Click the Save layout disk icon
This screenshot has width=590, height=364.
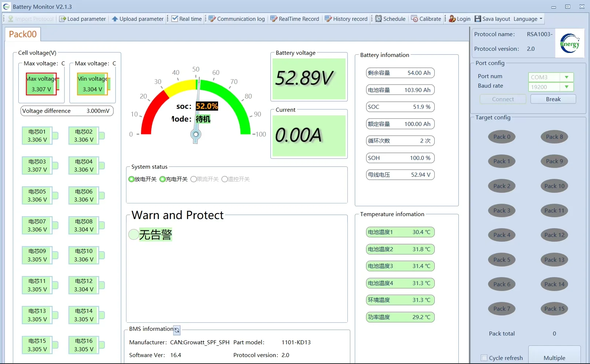478,19
